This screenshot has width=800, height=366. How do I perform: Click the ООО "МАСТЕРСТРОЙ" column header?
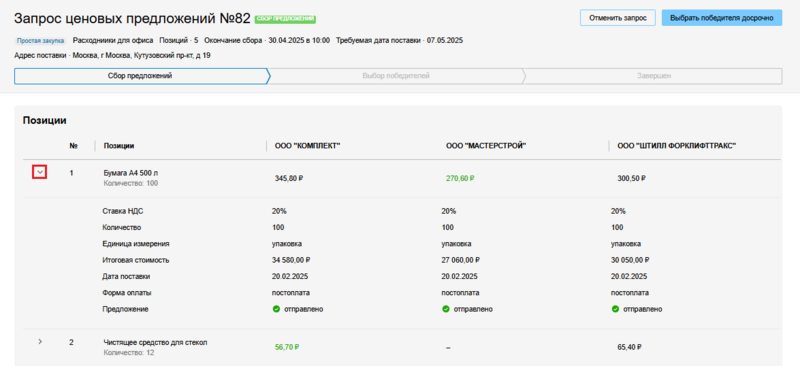(x=486, y=146)
